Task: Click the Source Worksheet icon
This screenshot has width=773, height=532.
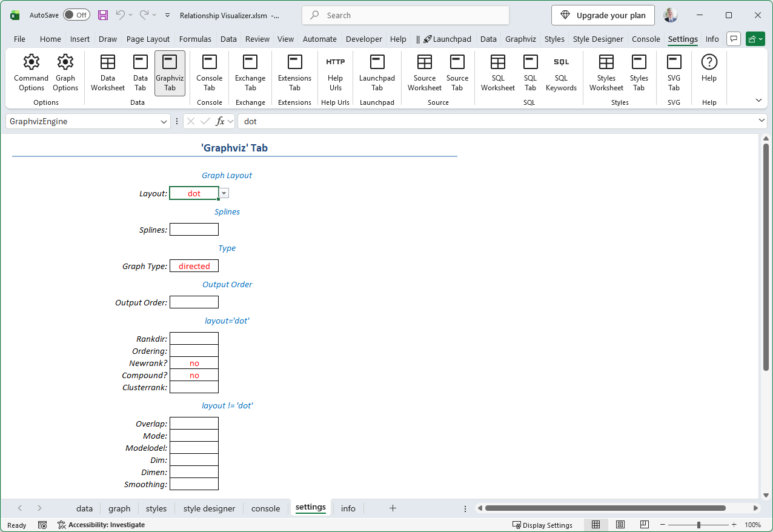Action: pyautogui.click(x=425, y=62)
